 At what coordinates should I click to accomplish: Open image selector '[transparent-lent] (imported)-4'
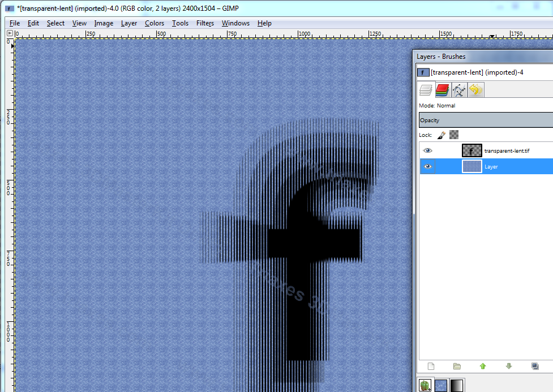485,72
